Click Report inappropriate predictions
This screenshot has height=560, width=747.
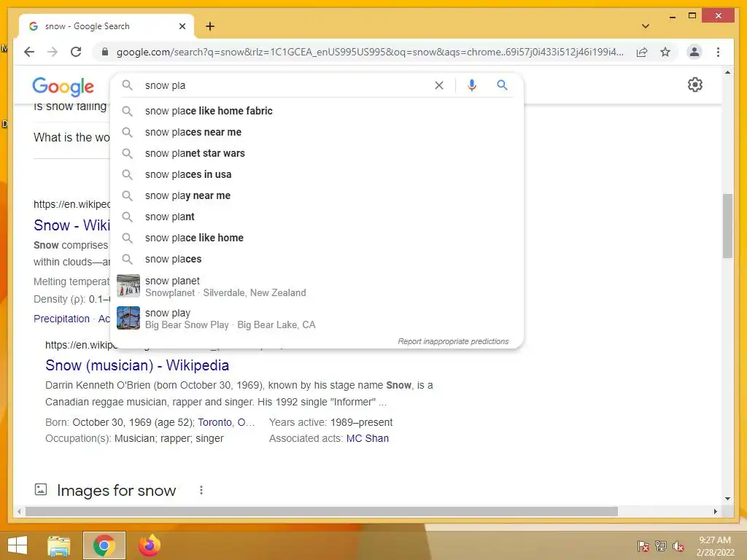(453, 341)
